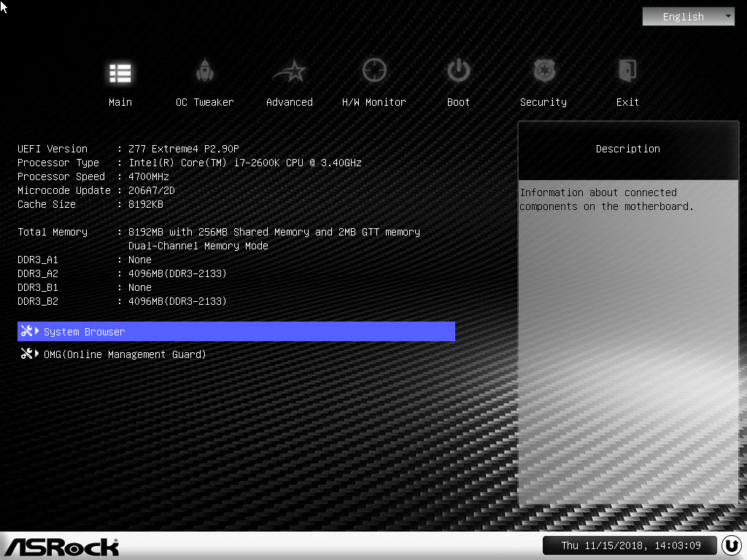
Task: Click the Processor Speed 4700MHz value
Action: coord(149,176)
